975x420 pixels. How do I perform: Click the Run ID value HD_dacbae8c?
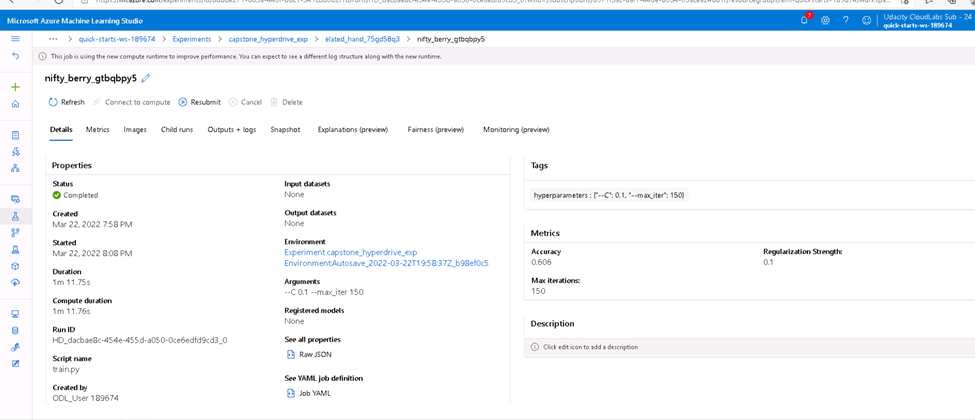click(x=140, y=340)
